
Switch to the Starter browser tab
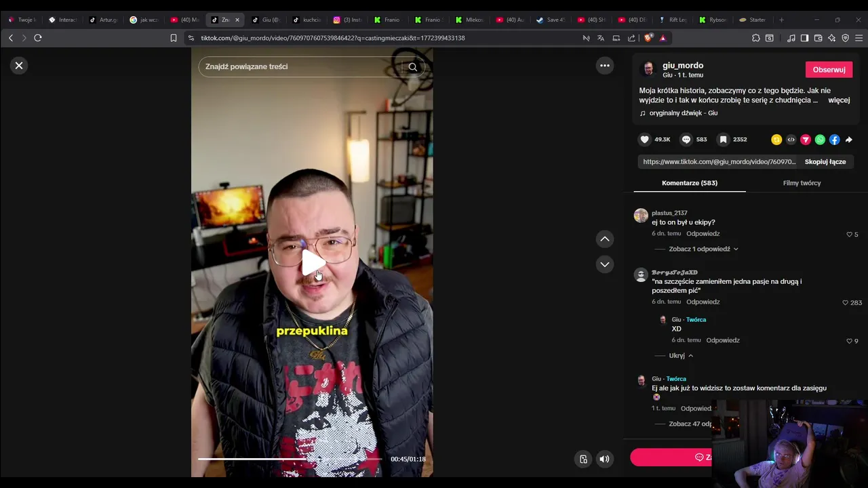753,20
